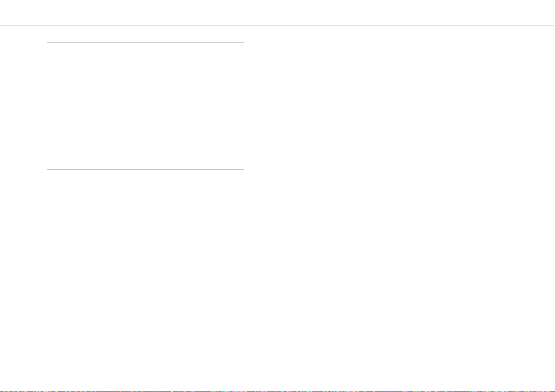Click blank space between header line and top divider
The width and height of the screenshot is (555, 392).
click(145, 34)
